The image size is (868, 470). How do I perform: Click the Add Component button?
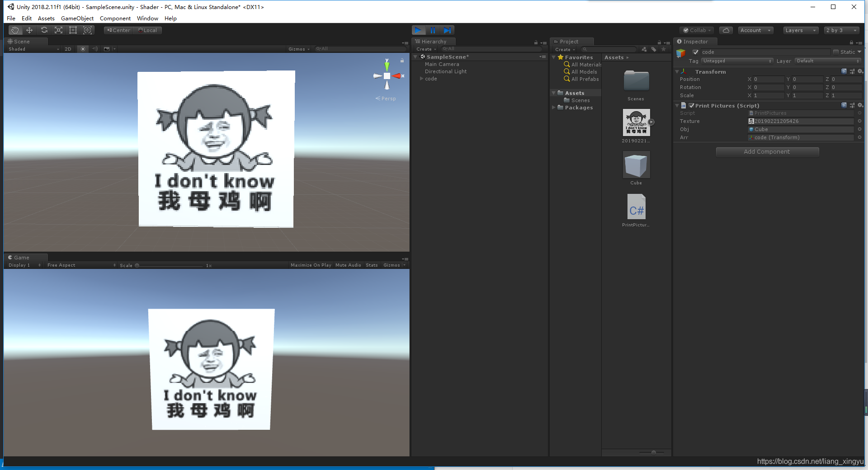(767, 152)
